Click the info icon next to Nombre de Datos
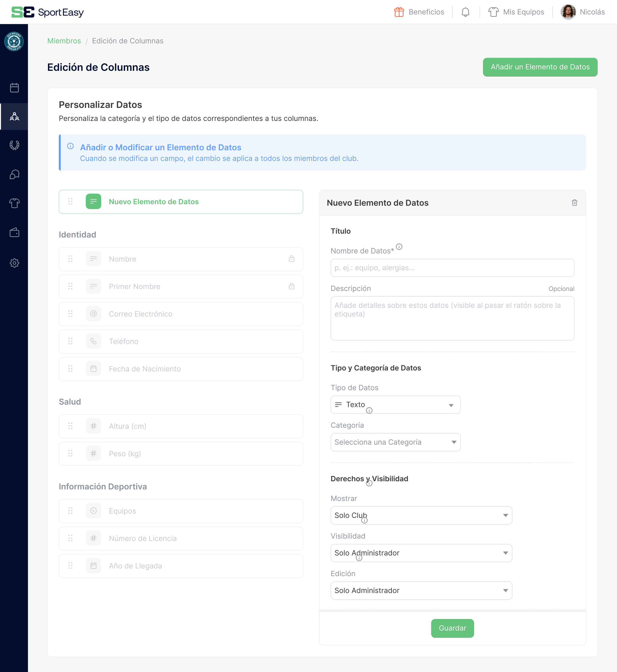 (x=399, y=247)
